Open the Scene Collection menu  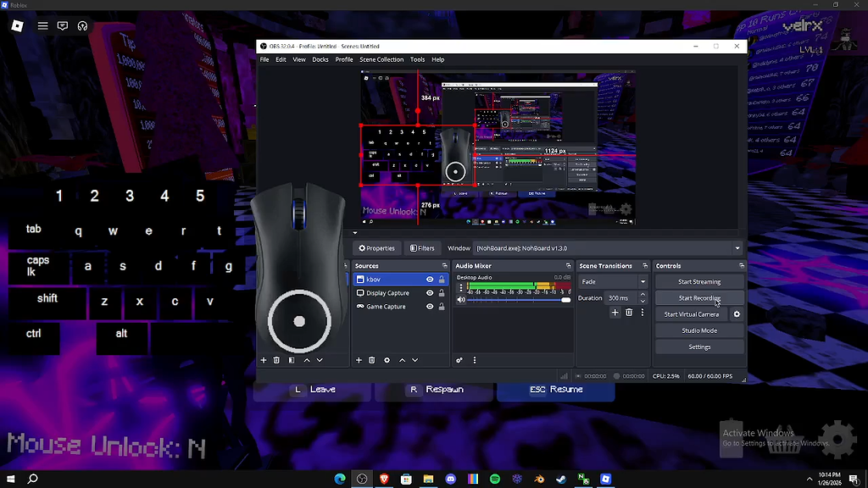(x=381, y=59)
